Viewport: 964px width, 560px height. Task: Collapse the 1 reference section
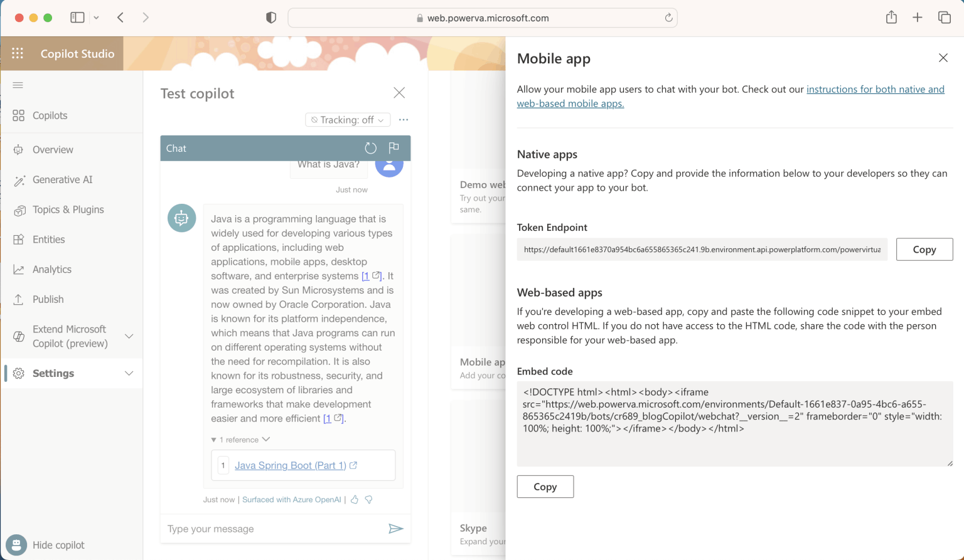[240, 440]
